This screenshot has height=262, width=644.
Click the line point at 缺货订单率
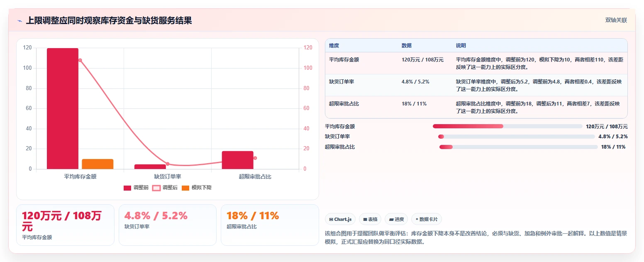tap(168, 164)
